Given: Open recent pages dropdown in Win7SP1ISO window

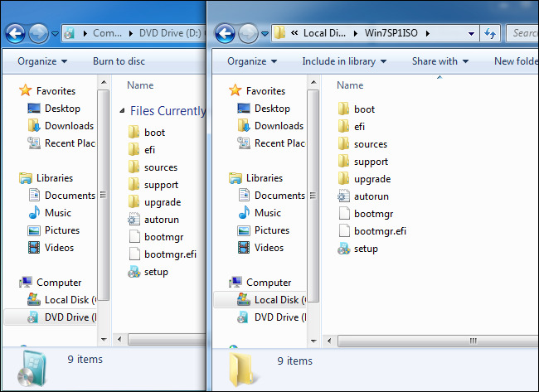Looking at the screenshot, I should pos(265,34).
